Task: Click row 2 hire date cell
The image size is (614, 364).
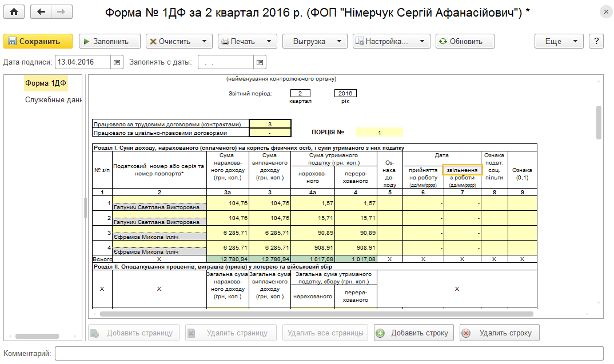Action: click(423, 218)
